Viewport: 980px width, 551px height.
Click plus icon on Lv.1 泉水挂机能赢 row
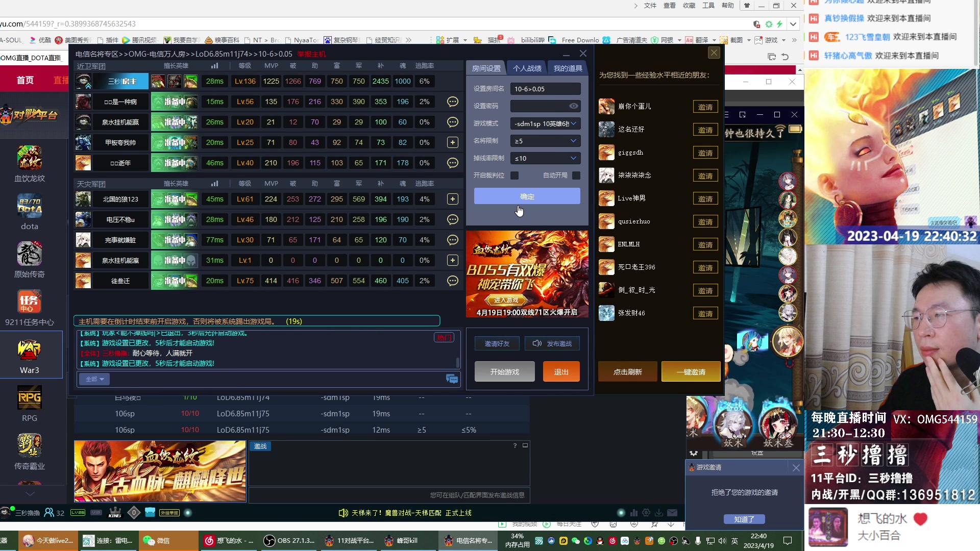(x=452, y=260)
